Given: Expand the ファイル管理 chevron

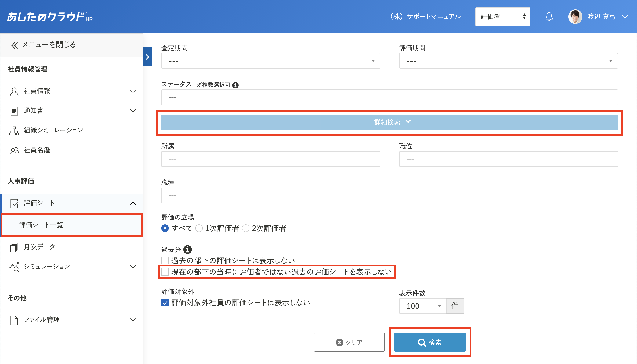Looking at the screenshot, I should [133, 320].
